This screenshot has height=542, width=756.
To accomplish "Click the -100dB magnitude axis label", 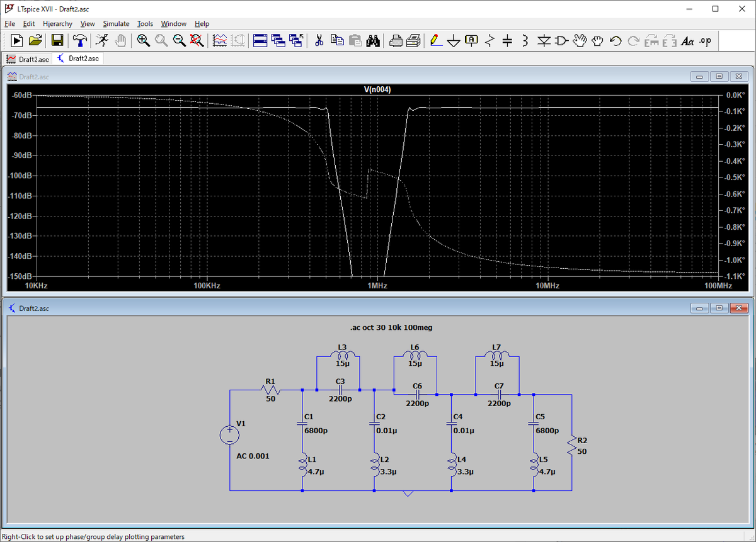I will point(21,176).
